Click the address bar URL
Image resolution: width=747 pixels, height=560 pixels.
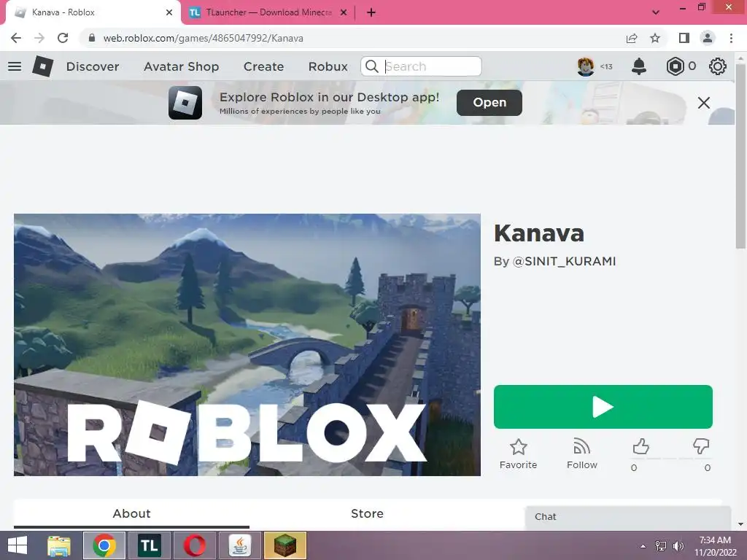[203, 38]
